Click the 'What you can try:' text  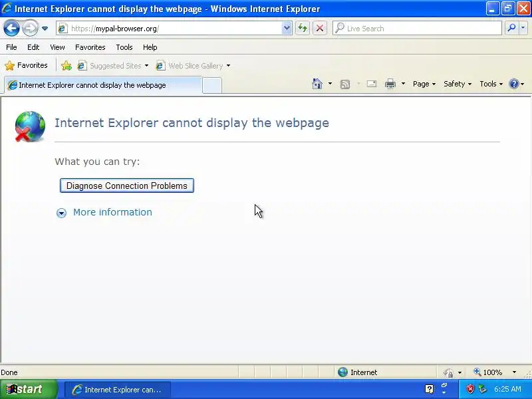click(x=97, y=162)
